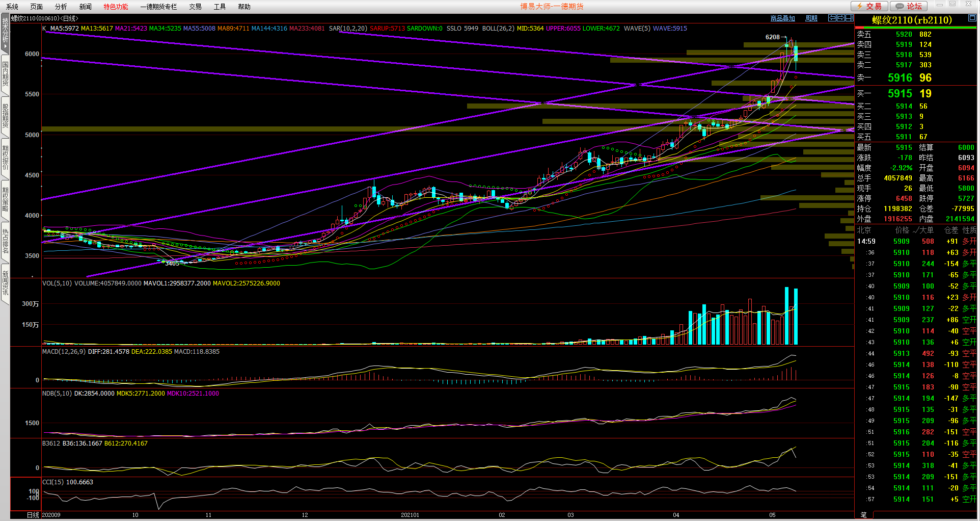This screenshot has width=980, height=521.
Task: Click the 日线 period label at bottom
Action: (x=33, y=515)
